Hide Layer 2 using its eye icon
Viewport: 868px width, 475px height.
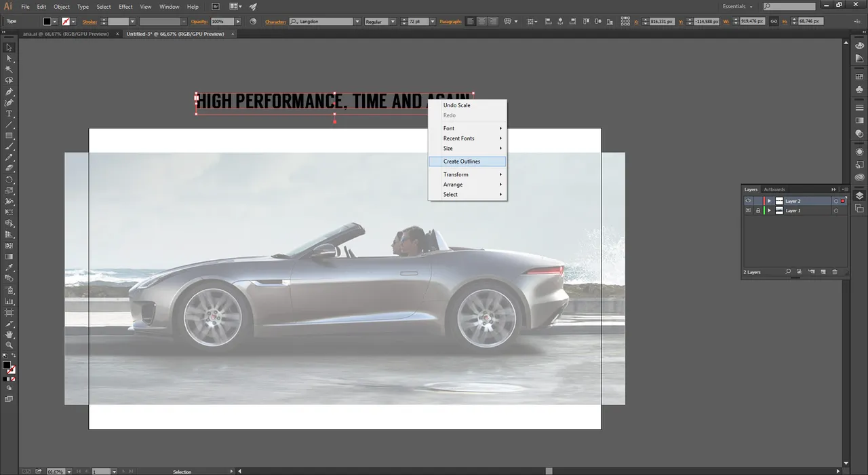point(748,201)
